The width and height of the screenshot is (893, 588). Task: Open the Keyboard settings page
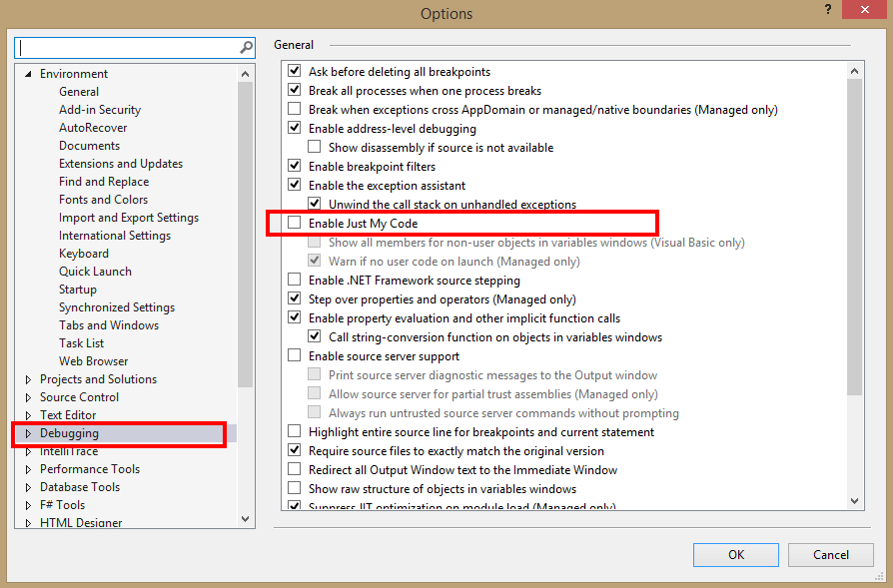[x=84, y=253]
